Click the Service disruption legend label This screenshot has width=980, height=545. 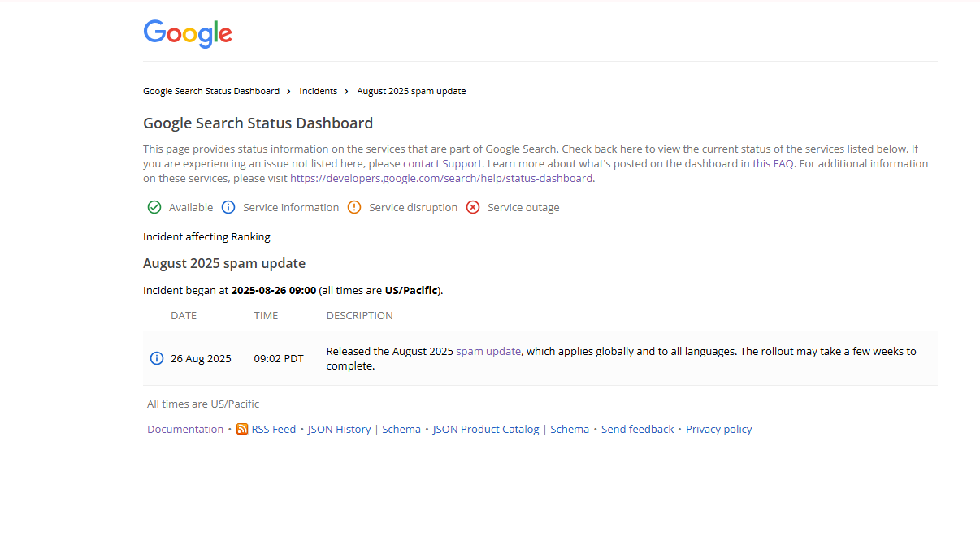tap(414, 207)
